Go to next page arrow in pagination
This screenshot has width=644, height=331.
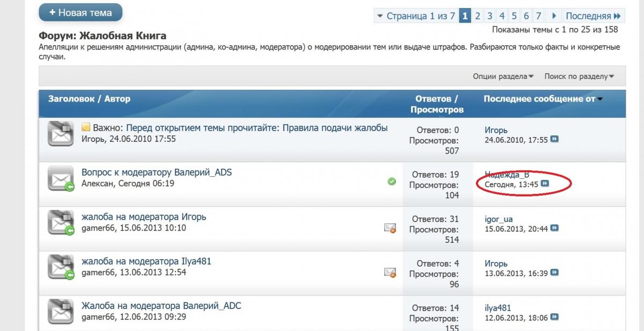(x=553, y=16)
